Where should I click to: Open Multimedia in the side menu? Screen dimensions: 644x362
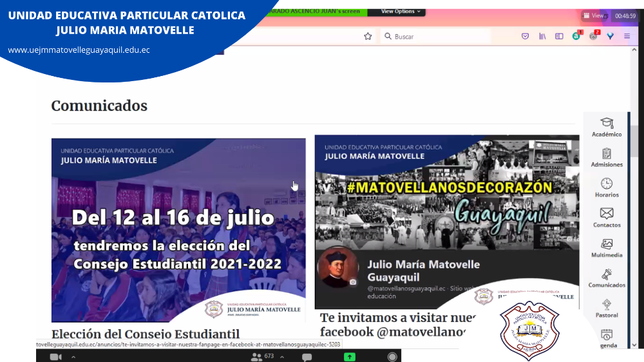[x=607, y=248]
